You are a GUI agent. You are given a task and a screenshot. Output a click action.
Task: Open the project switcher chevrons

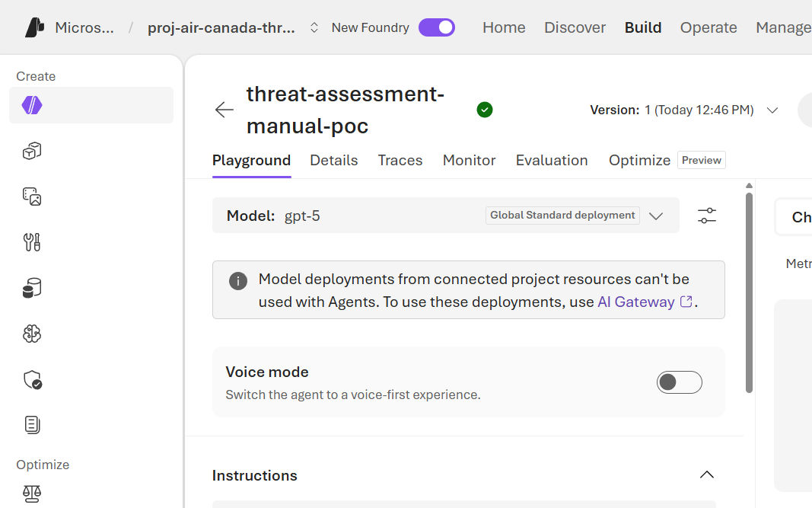(314, 27)
